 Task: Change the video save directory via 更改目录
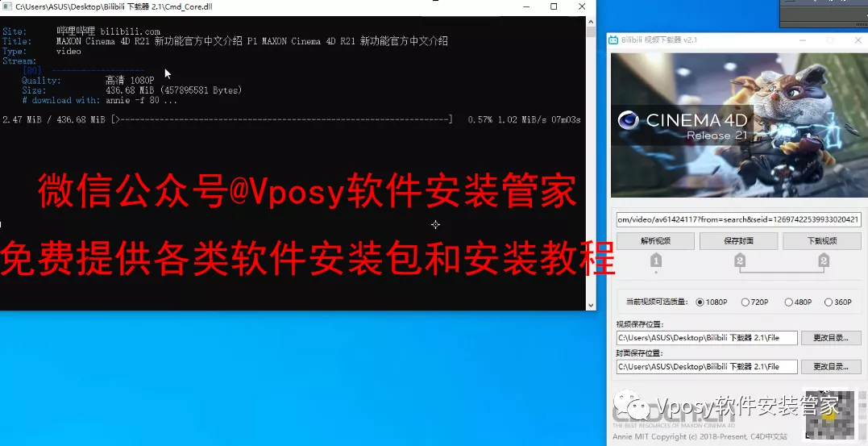pos(830,337)
